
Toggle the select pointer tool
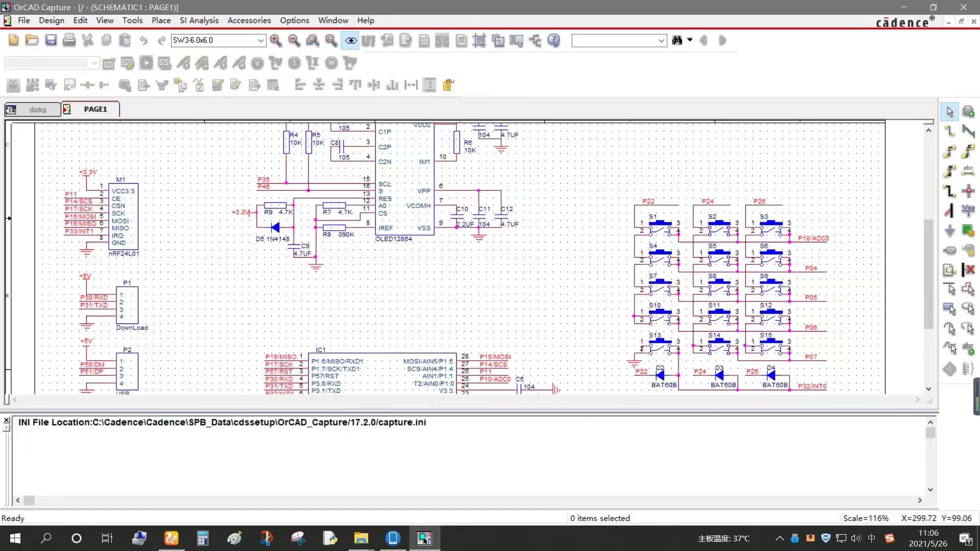point(949,112)
